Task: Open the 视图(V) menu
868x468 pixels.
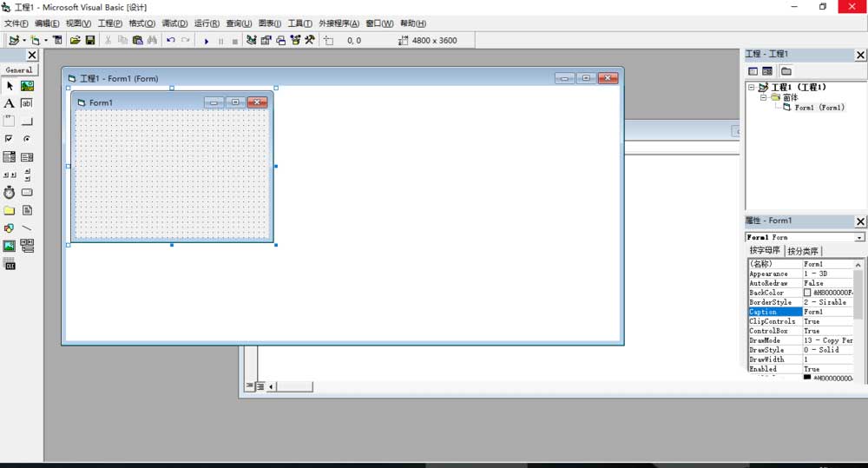Action: pos(78,23)
